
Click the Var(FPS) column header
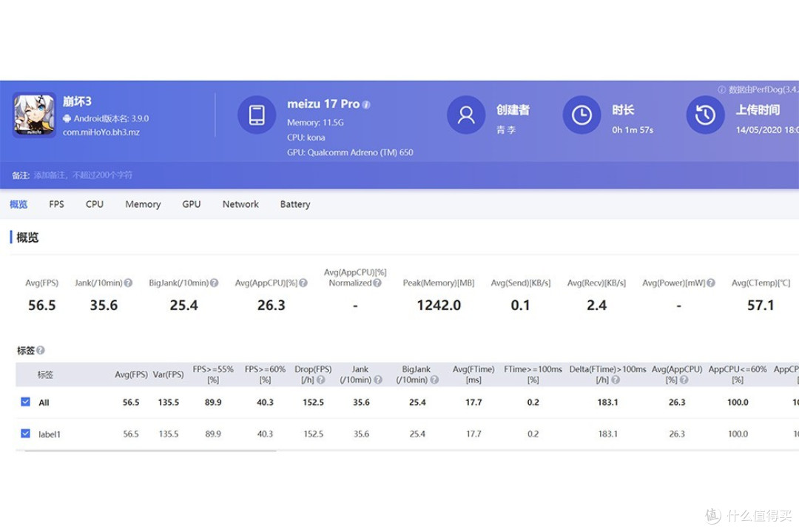tap(168, 374)
